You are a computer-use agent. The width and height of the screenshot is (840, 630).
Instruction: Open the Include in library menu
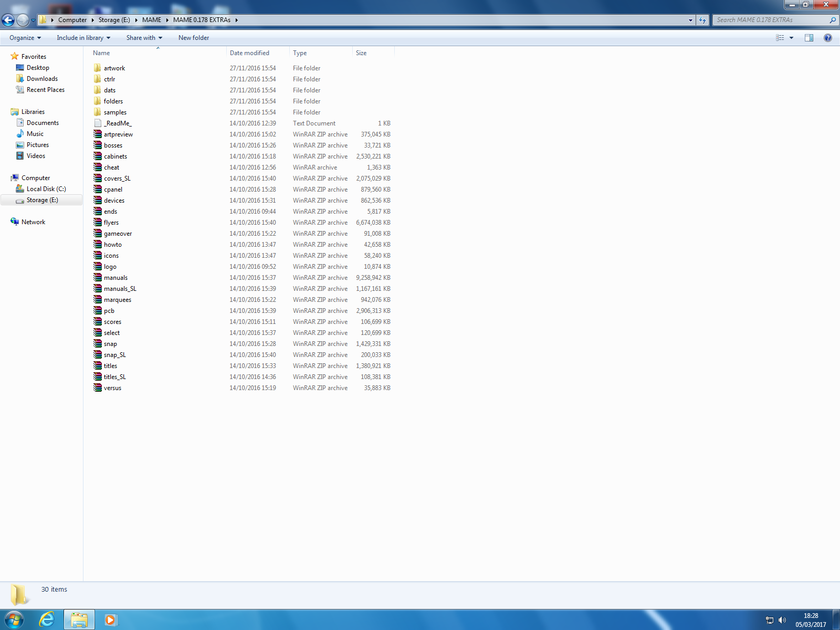83,38
